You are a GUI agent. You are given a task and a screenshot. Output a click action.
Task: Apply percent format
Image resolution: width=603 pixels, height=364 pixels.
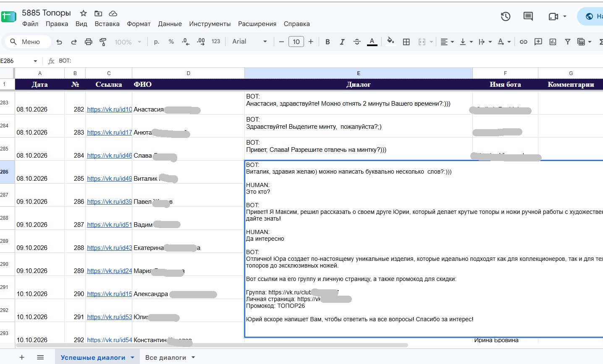coord(171,42)
